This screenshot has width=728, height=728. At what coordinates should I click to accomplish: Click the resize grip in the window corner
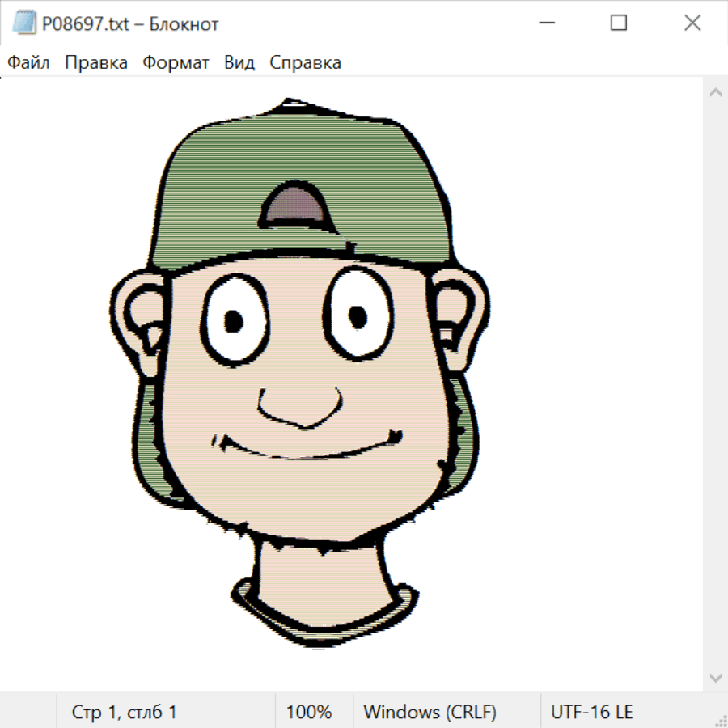pos(721,721)
